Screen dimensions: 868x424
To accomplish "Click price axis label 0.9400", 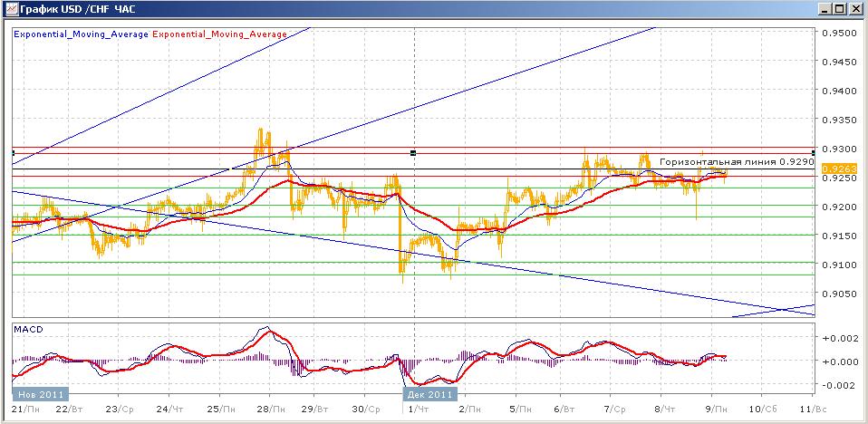I will click(x=840, y=91).
